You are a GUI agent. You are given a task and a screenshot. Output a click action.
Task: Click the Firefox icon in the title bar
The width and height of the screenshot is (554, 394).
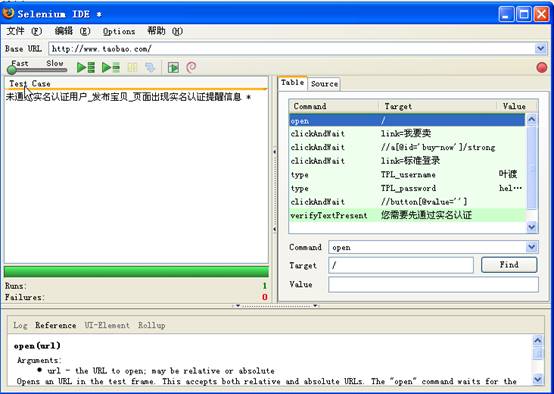(8, 13)
